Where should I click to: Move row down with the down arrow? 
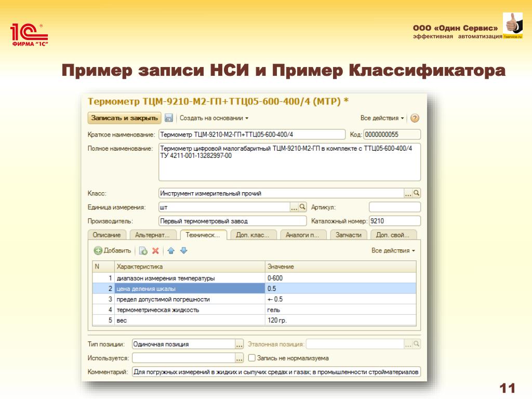tap(183, 251)
